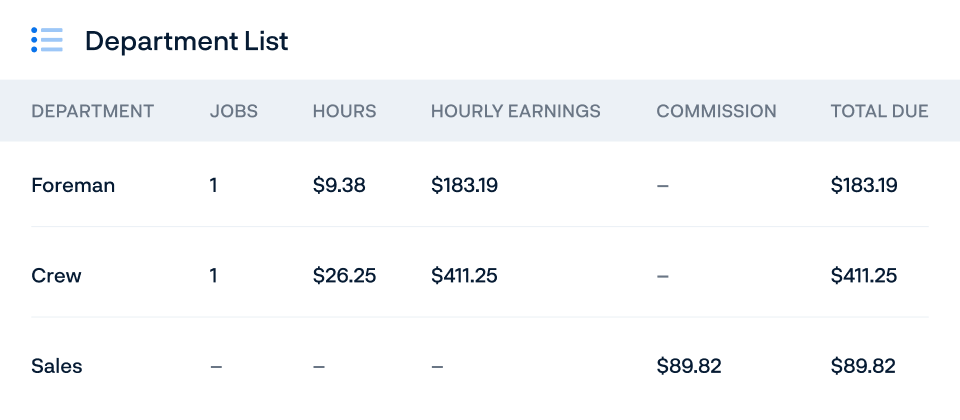This screenshot has width=960, height=420.
Task: Click the Foreman total due amount
Action: 864,185
